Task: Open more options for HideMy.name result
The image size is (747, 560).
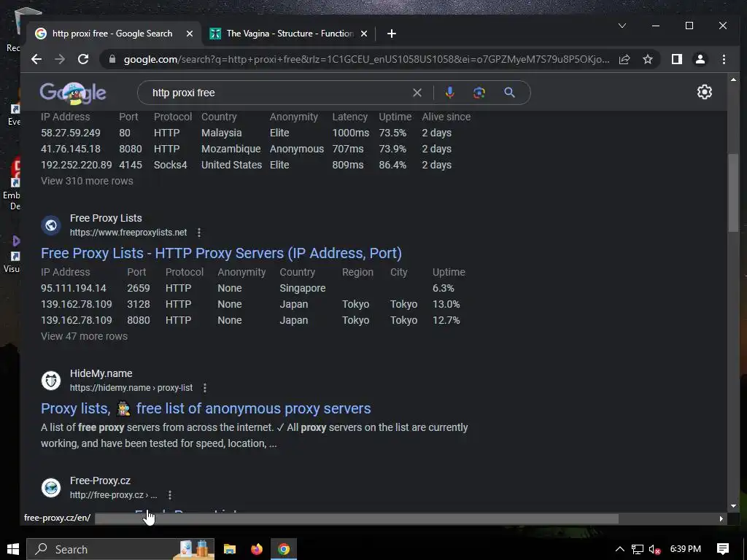Action: (x=205, y=388)
